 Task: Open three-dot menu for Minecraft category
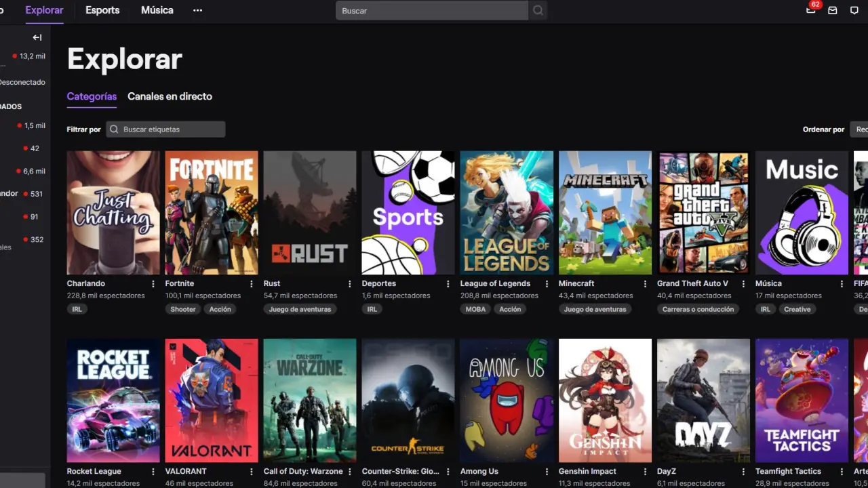click(645, 284)
